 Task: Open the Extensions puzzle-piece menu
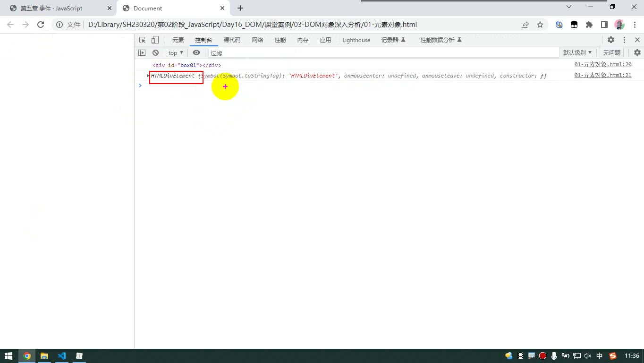tap(589, 25)
